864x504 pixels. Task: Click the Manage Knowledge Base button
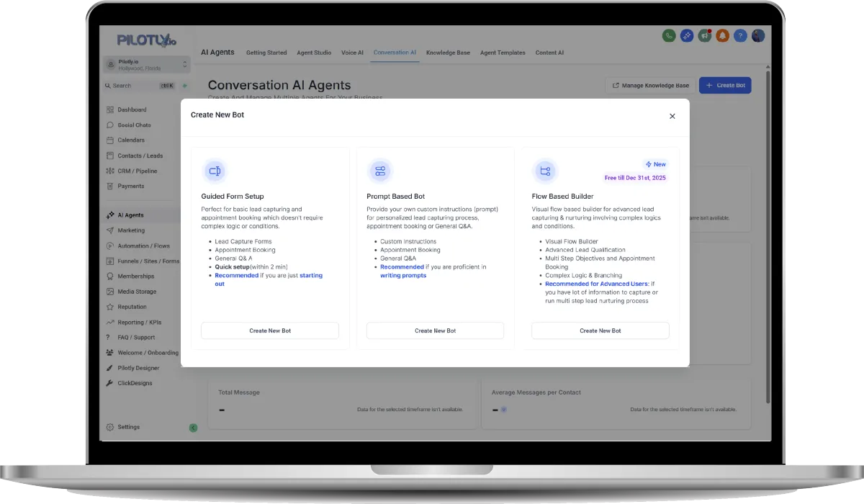tap(650, 85)
